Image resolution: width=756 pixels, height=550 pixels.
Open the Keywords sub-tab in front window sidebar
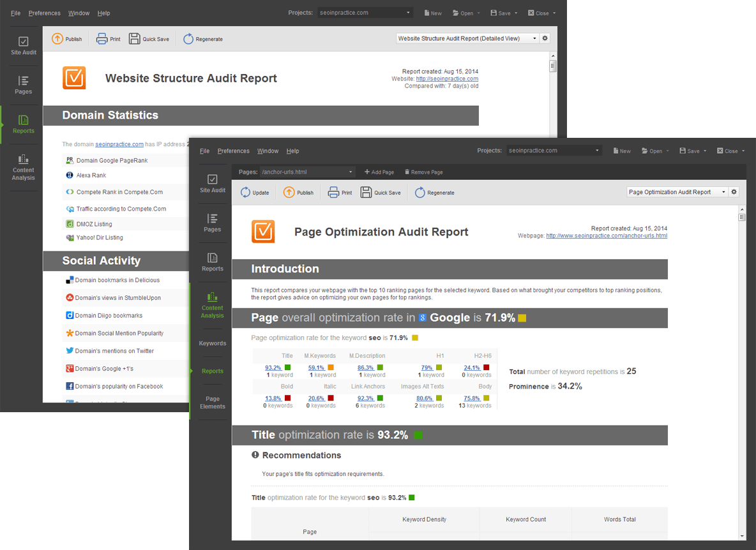(213, 343)
